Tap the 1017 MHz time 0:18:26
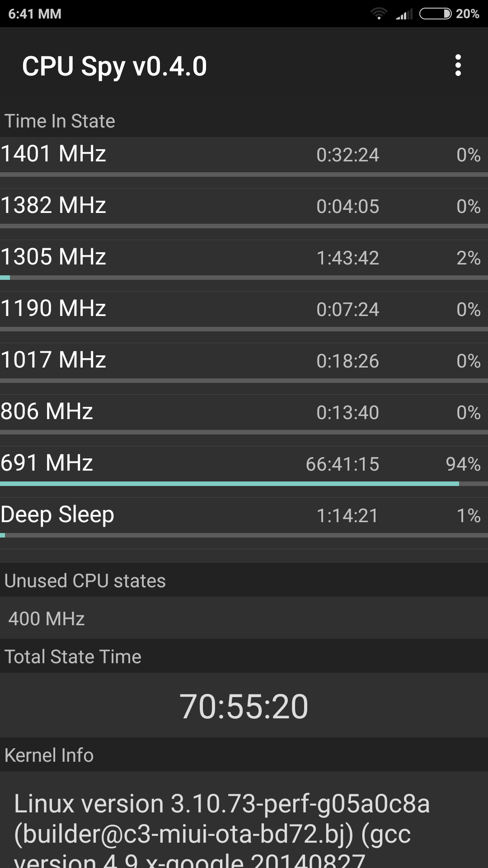This screenshot has width=488, height=868. tap(347, 361)
